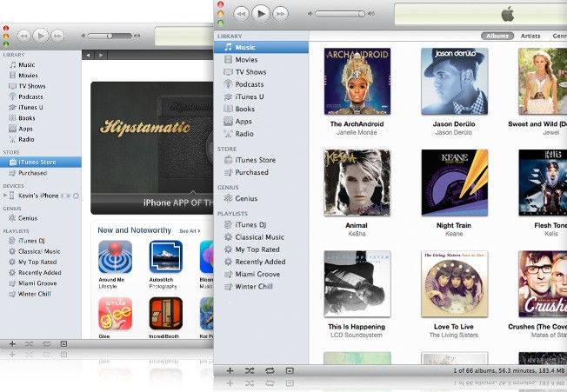The width and height of the screenshot is (567, 392).
Task: Click Next track button in front window
Action: tap(280, 14)
